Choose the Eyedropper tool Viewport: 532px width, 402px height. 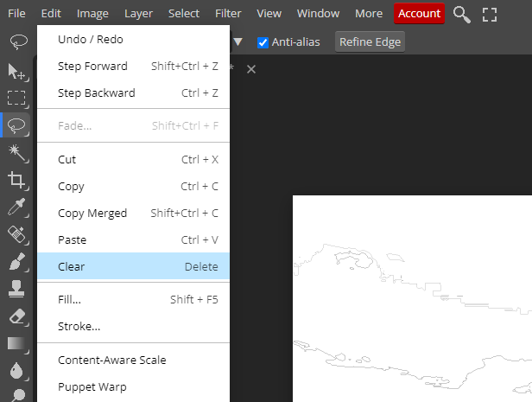[x=16, y=207]
